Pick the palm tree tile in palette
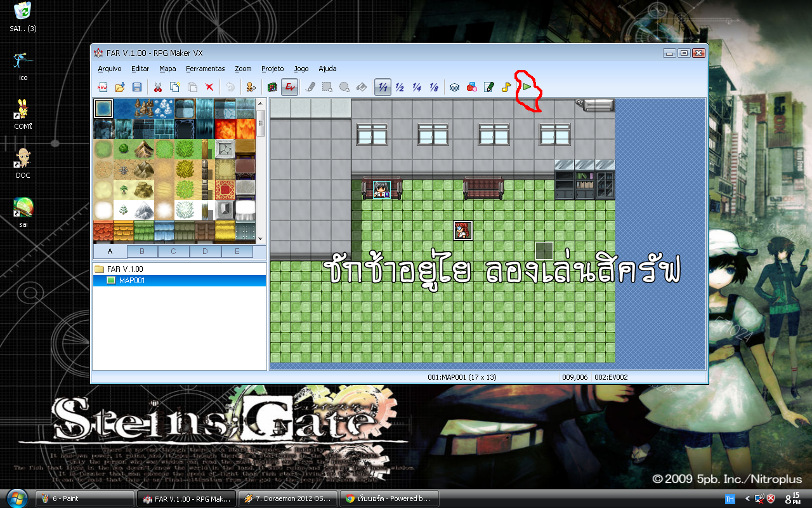812x508 pixels. pos(124,190)
